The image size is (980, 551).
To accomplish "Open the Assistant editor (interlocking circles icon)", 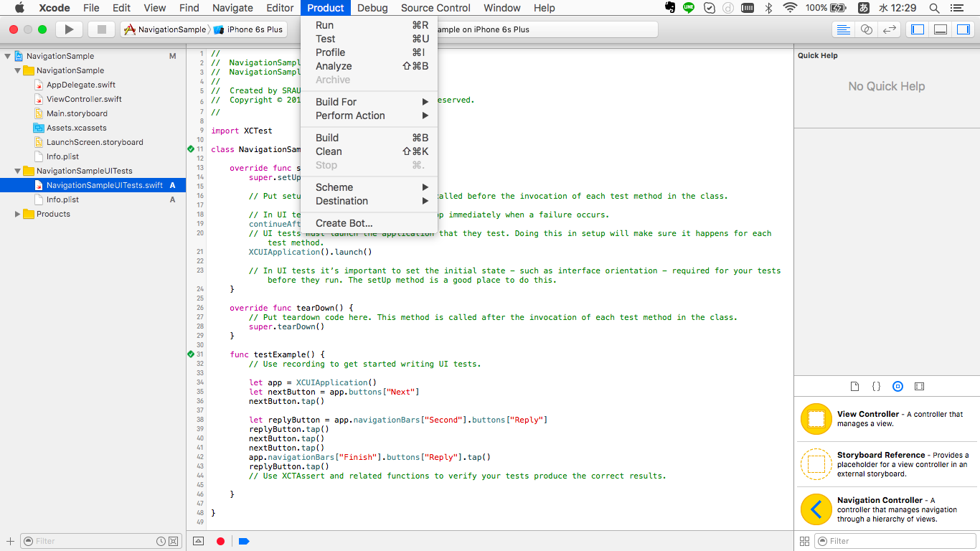I will pos(865,29).
